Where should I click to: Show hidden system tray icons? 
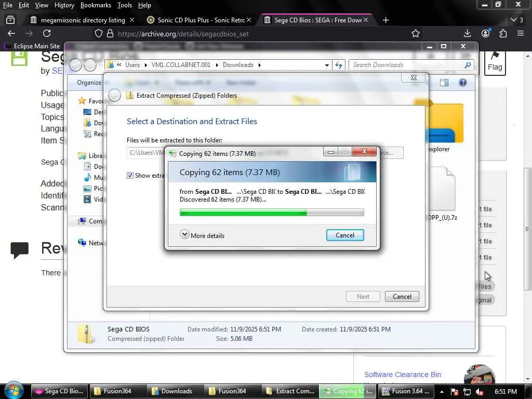click(x=442, y=391)
